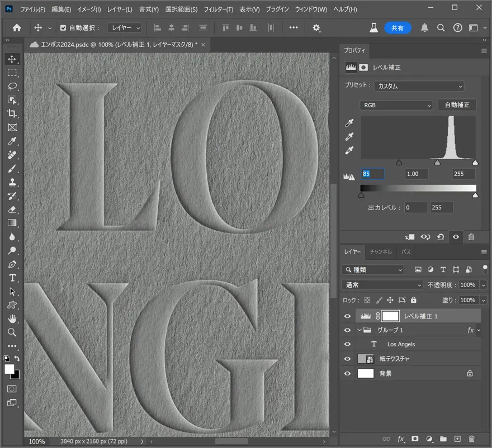Viewport: 492px width, 448px height.
Task: Open the blend mode dropdown showing 通常
Action: [x=382, y=285]
